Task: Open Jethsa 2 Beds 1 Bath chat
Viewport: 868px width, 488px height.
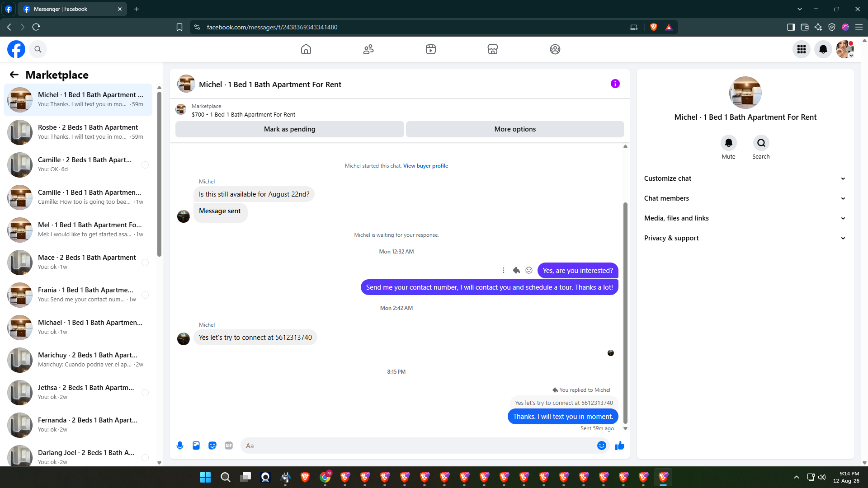Action: [78, 392]
